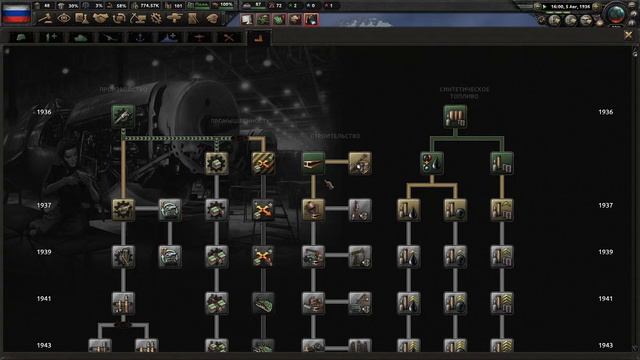The height and width of the screenshot is (360, 640).
Task: Open the Intelligence agency eye icon
Action: point(64,19)
